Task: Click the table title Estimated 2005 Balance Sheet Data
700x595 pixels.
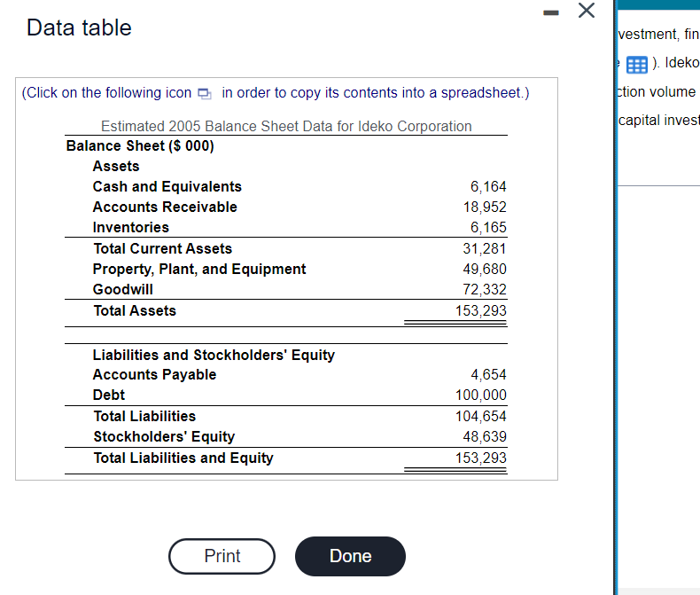Action: tap(286, 127)
